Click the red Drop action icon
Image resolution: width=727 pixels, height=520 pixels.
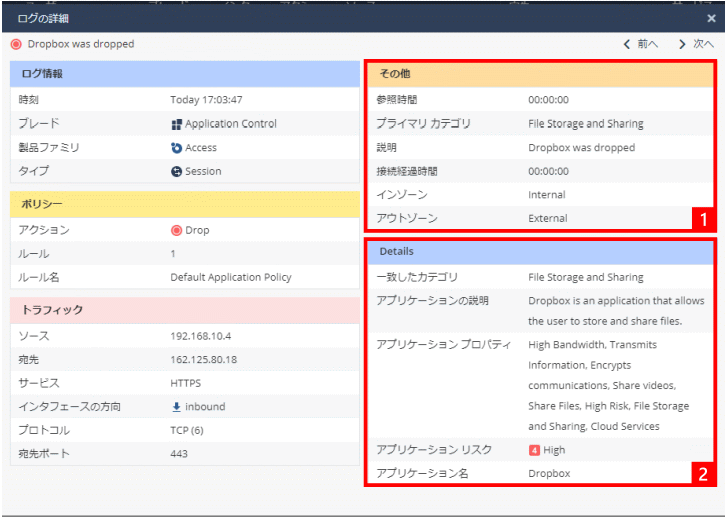176,230
